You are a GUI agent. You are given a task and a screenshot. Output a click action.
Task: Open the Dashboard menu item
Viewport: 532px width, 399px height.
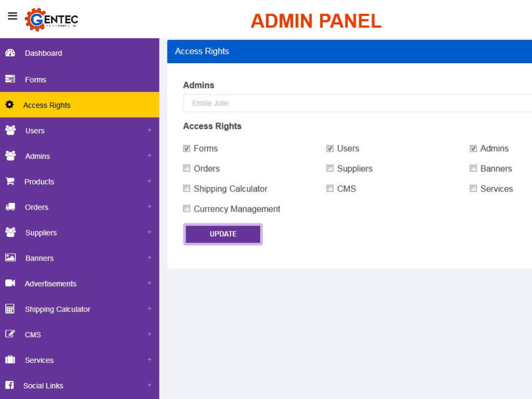point(79,53)
